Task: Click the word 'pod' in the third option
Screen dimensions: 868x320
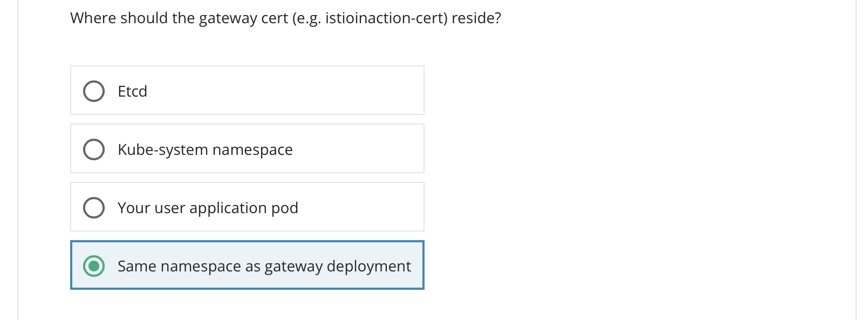Action: pos(285,208)
